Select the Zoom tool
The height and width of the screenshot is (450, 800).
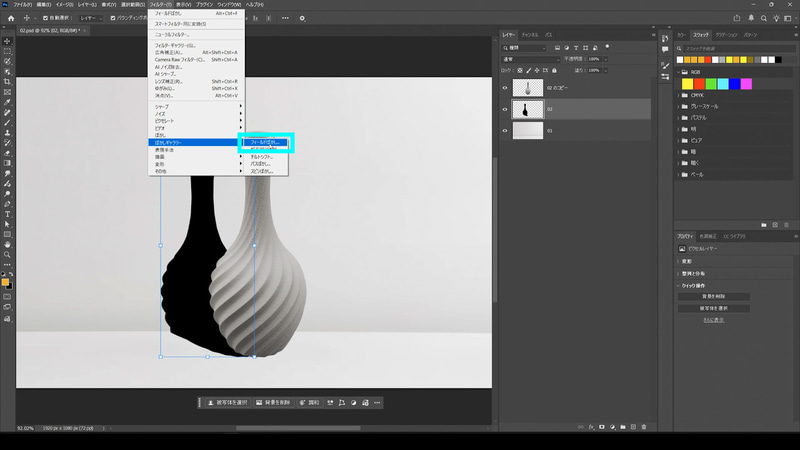click(7, 255)
